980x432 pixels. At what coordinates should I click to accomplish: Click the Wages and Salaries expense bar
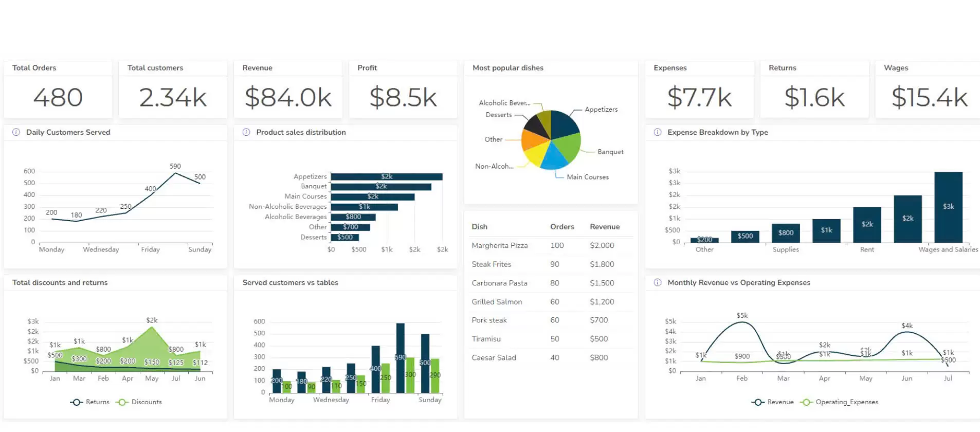click(948, 207)
